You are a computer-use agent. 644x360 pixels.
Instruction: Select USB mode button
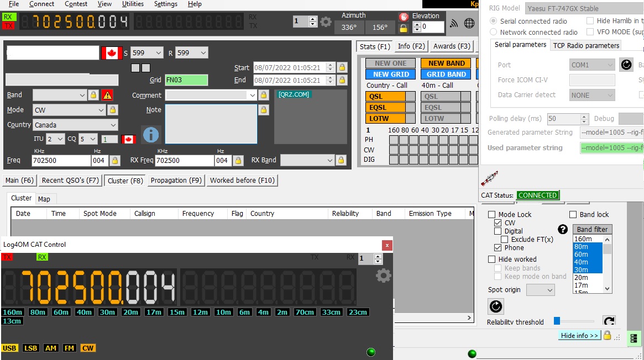pyautogui.click(x=9, y=348)
